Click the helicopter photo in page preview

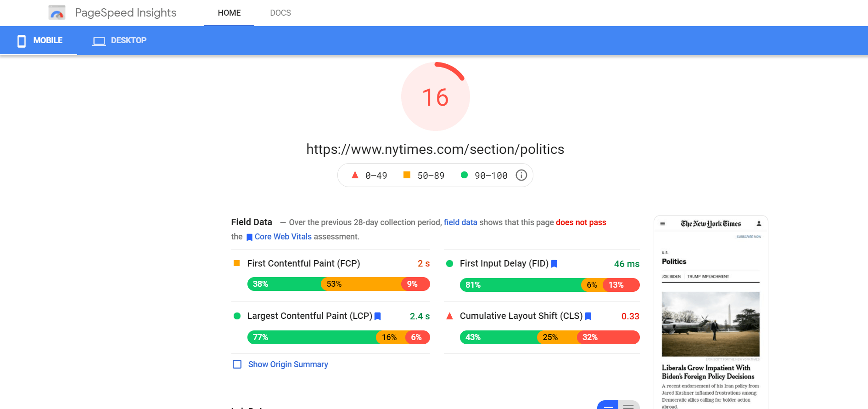(711, 324)
